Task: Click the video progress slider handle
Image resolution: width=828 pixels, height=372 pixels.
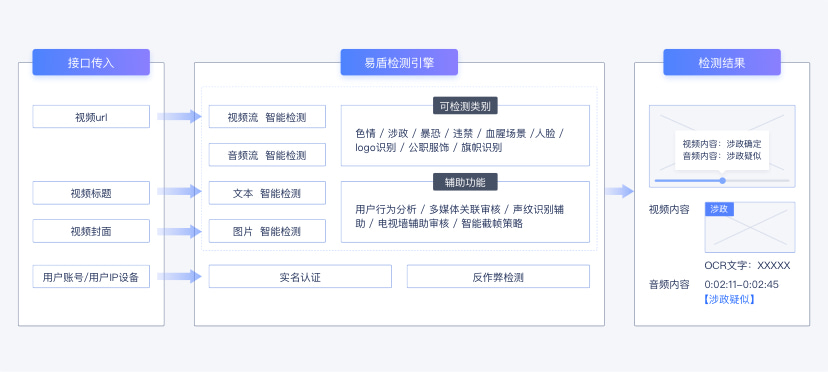Action: point(722,181)
